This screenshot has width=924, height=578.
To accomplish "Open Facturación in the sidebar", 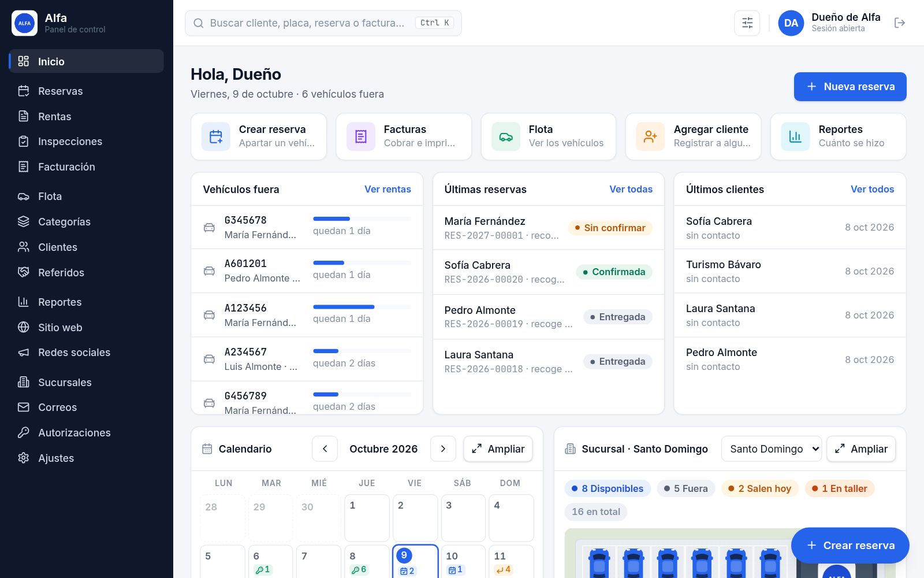I will (87, 167).
